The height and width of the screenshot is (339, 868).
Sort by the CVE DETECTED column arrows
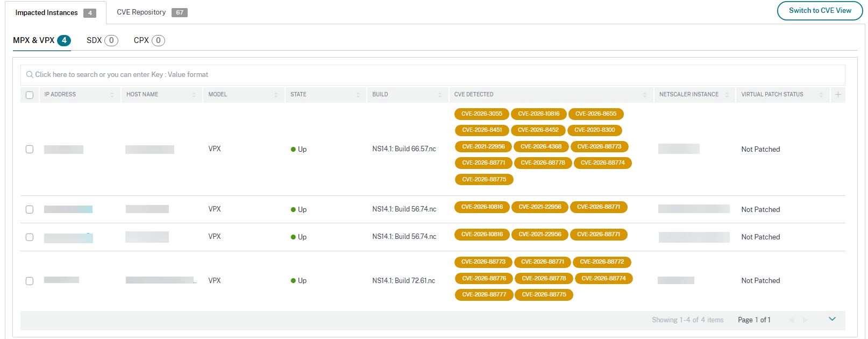645,95
